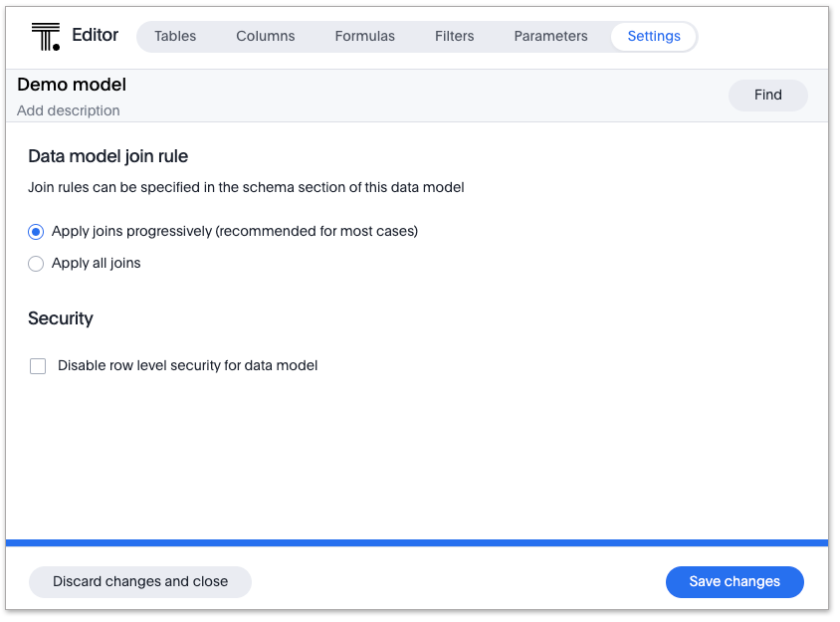840x622 pixels.
Task: Choose the Apply all joins radio button
Action: tap(36, 264)
